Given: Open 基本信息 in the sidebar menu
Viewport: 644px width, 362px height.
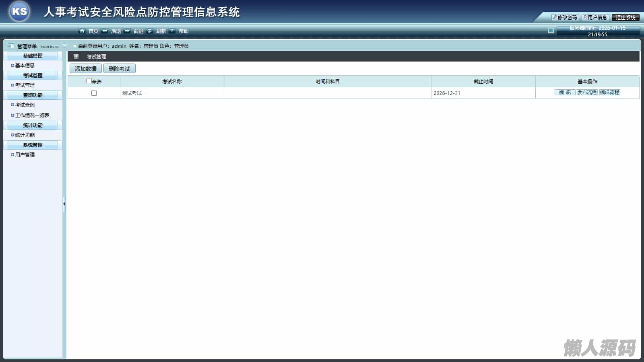Looking at the screenshot, I should [25, 66].
